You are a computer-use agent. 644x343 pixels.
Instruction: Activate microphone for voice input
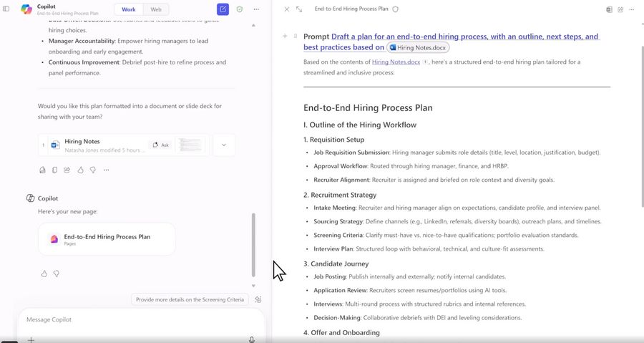click(x=251, y=339)
